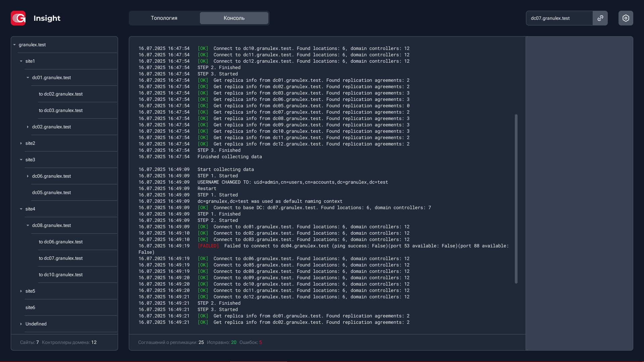Viewport: 644px width, 362px height.
Task: Collapse the dc01.granulex.test arrow
Action: [28, 77]
